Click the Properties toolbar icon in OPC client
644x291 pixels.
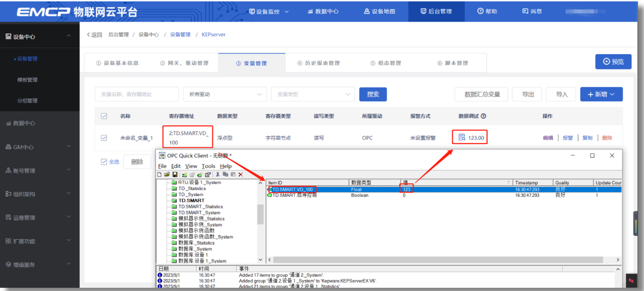pos(208,175)
